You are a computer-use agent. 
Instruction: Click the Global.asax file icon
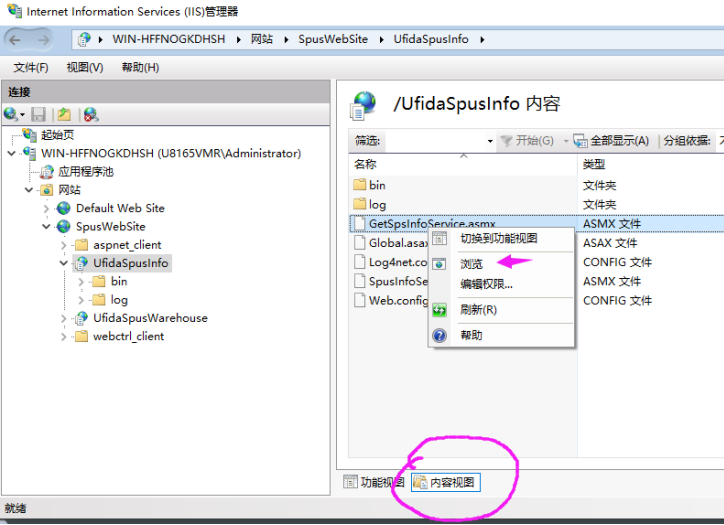(359, 242)
